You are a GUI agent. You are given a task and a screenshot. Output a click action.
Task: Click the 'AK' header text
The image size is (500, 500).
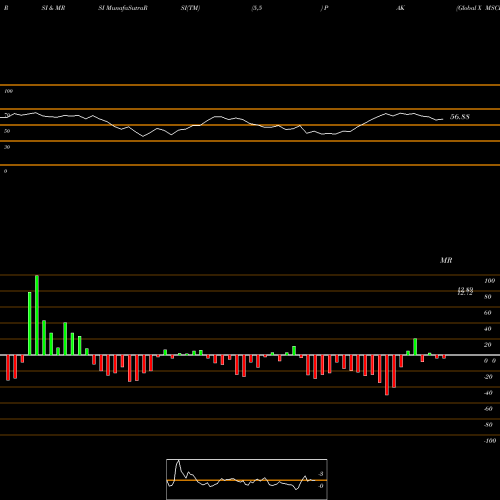point(400,8)
